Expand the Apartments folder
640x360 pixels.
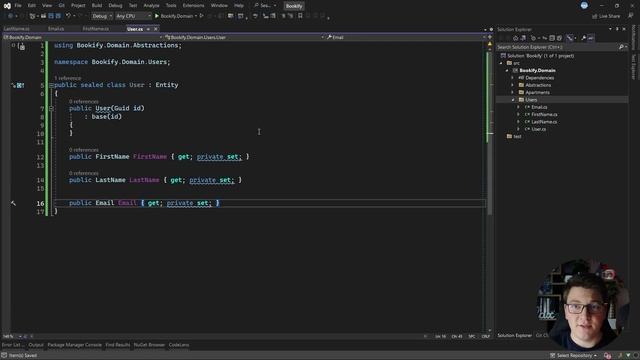click(513, 93)
